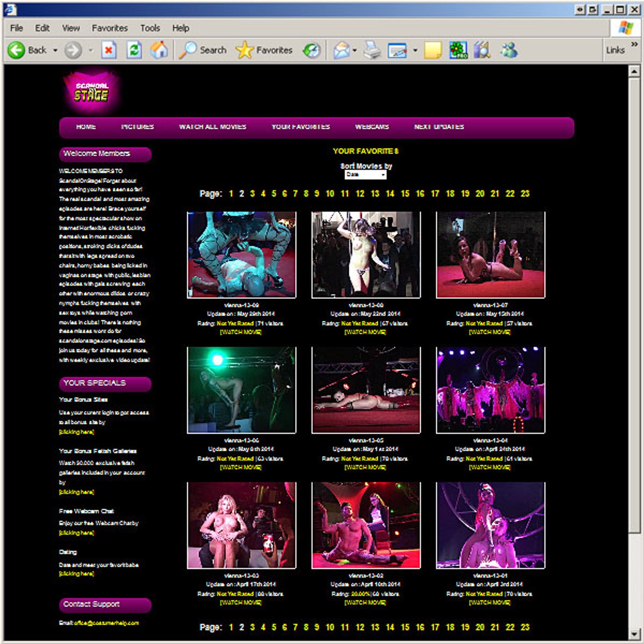Open the Back button history dropdown arrow
This screenshot has height=644, width=644.
[55, 50]
